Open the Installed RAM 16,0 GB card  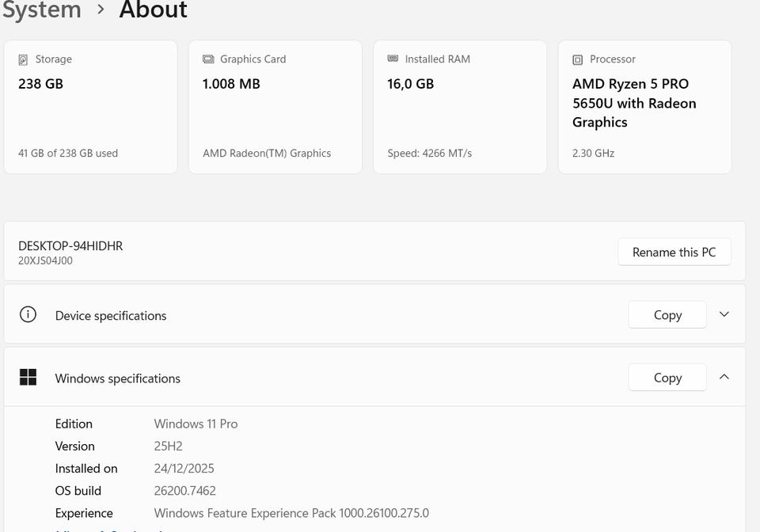[x=459, y=107]
